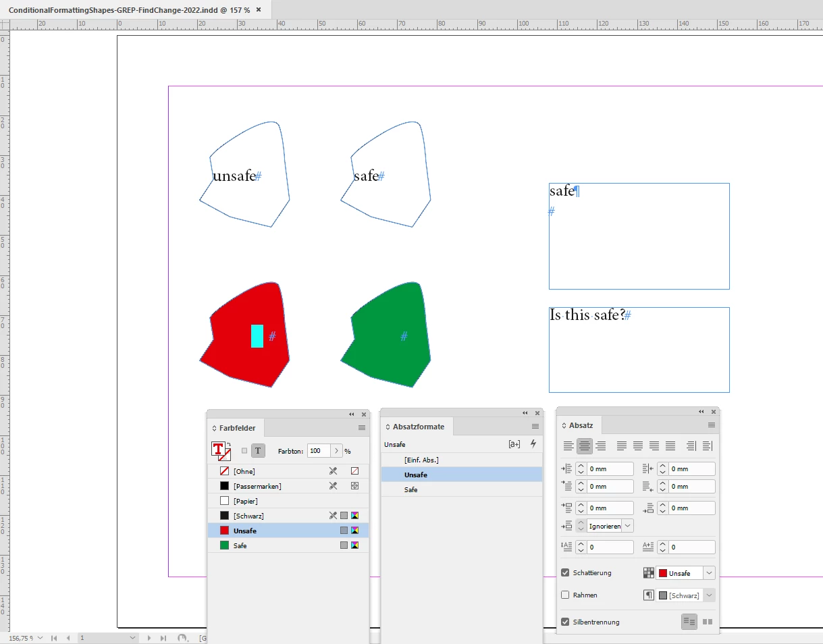The height and width of the screenshot is (644, 823).
Task: Open the page number dropdown in the status bar
Action: (x=133, y=638)
